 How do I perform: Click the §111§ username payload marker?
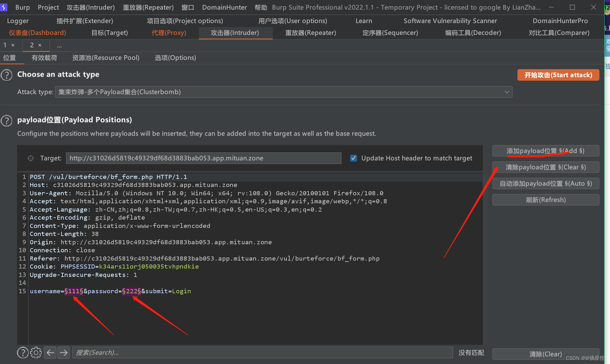pyautogui.click(x=74, y=291)
